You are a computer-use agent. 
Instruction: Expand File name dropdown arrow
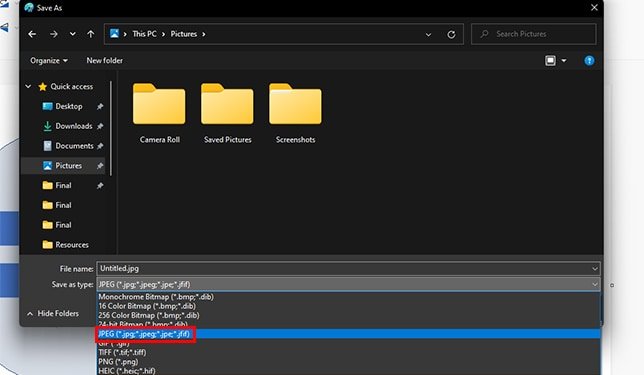pyautogui.click(x=595, y=269)
